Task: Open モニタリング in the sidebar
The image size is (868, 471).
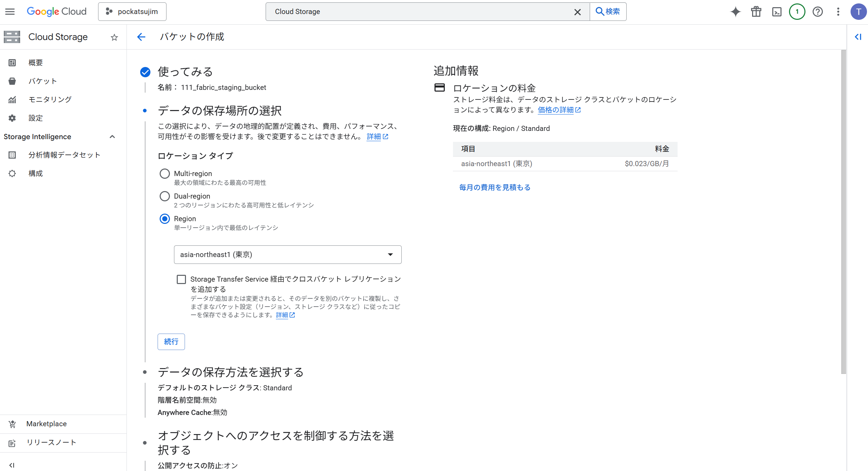Action: coord(50,99)
